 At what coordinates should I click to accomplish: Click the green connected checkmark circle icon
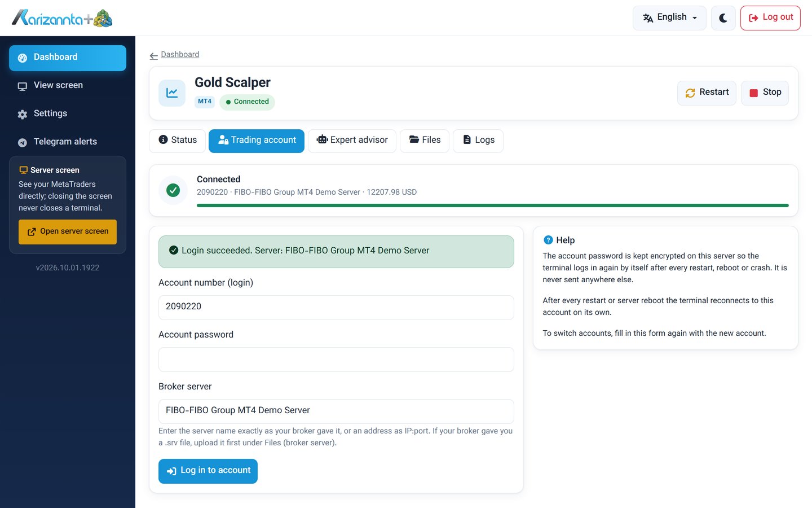click(173, 191)
